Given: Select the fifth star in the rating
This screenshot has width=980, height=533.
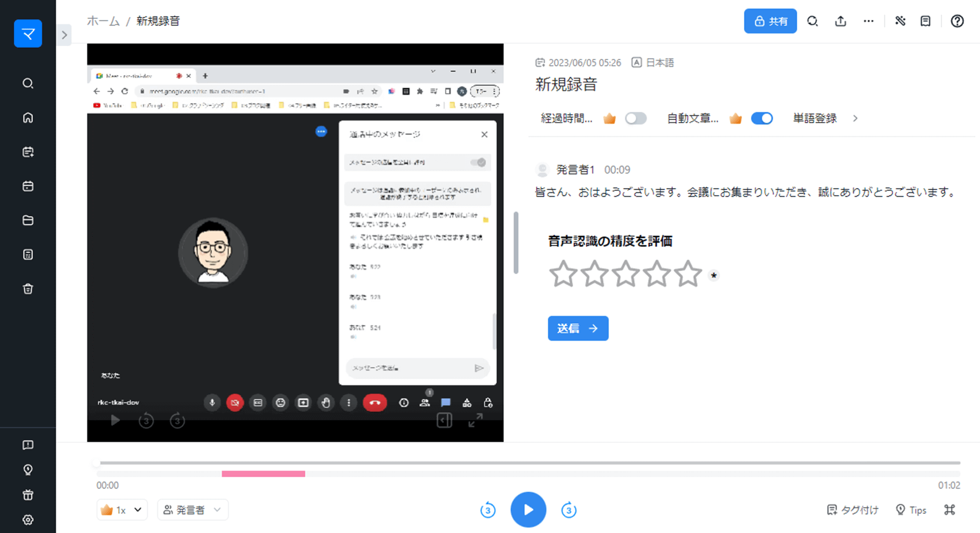Looking at the screenshot, I should tap(689, 274).
